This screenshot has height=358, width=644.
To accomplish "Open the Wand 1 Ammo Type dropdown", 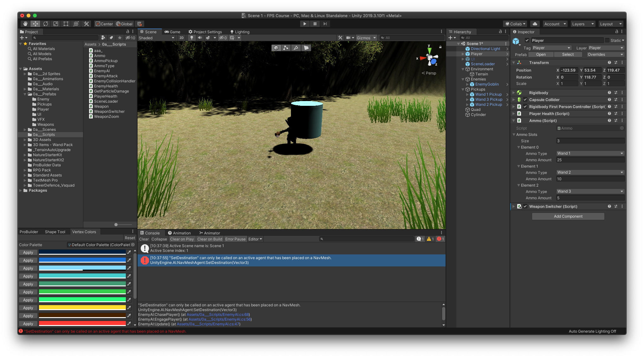I will 590,153.
